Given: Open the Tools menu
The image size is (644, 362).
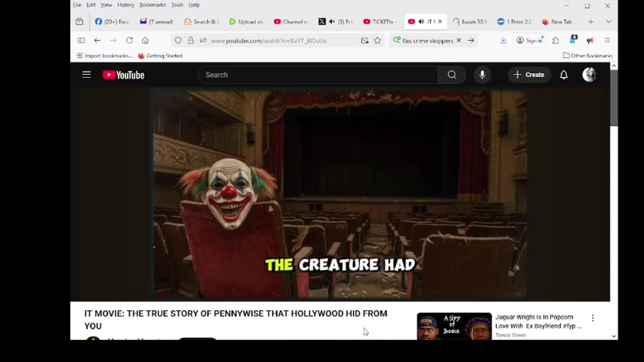Looking at the screenshot, I should tap(177, 5).
